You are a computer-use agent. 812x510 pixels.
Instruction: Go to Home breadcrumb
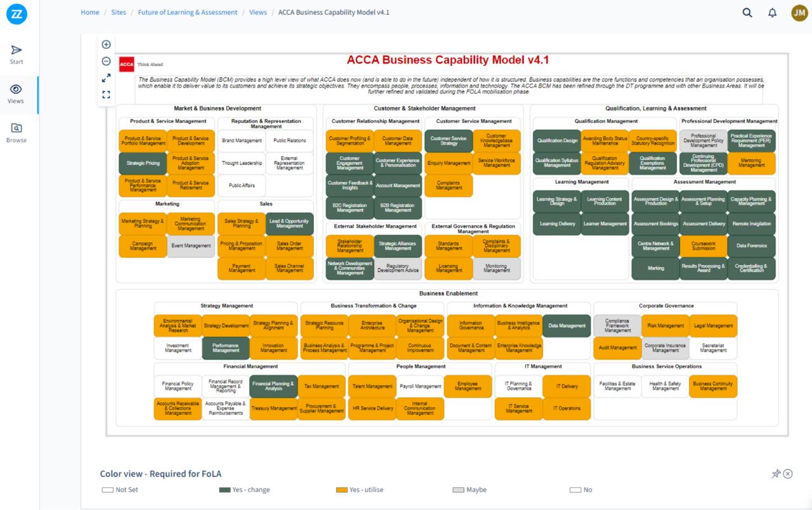pos(90,12)
